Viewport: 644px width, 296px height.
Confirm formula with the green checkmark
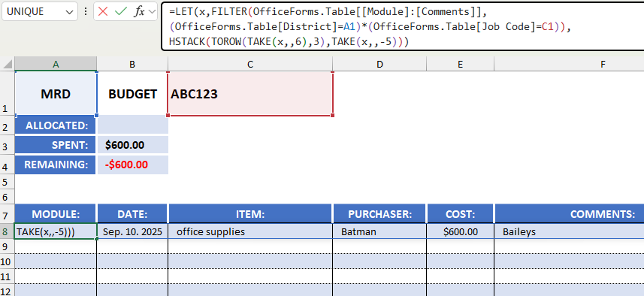point(121,11)
